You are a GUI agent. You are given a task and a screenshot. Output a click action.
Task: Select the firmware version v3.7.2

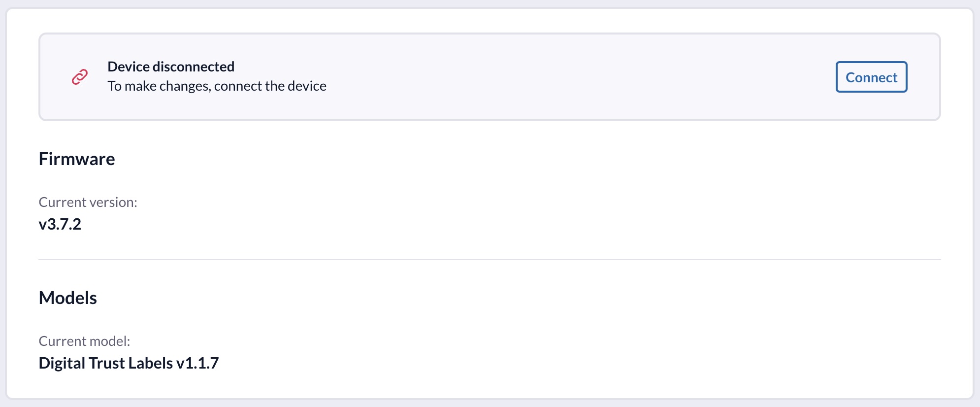pyautogui.click(x=60, y=224)
